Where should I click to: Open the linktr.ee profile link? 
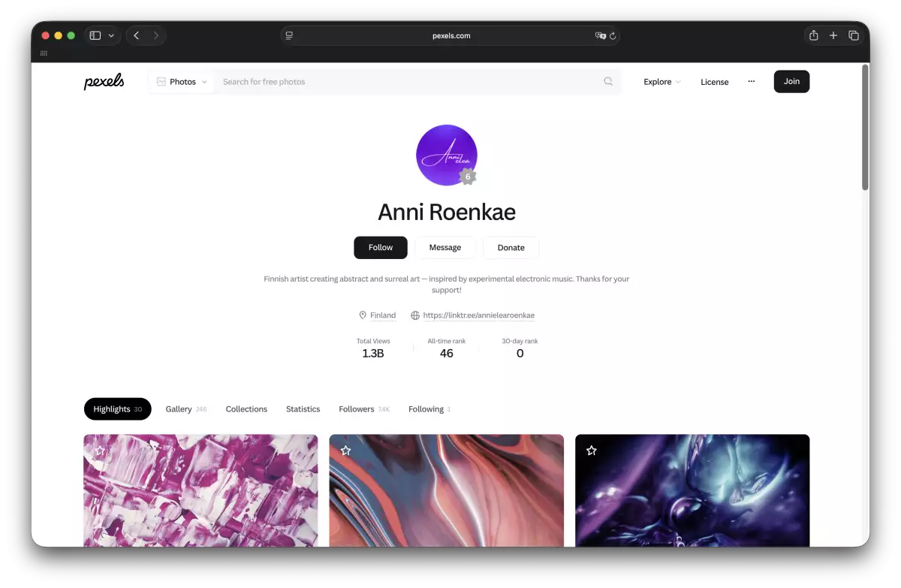[x=478, y=315]
